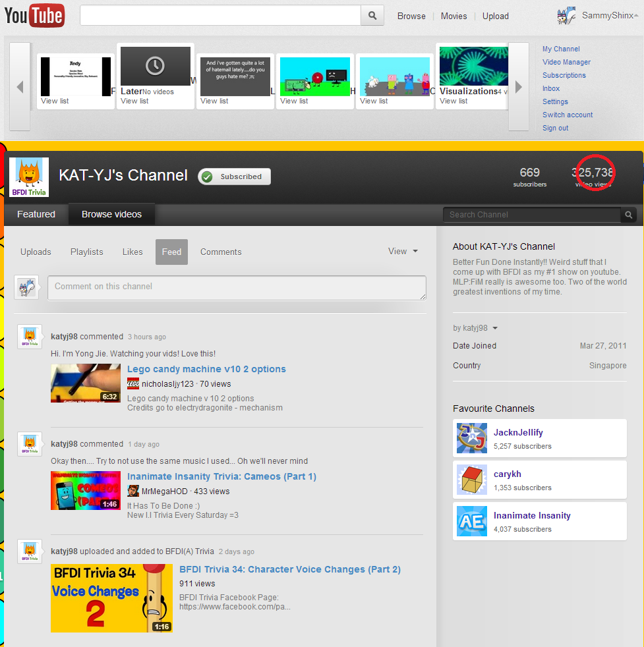Open the account Settings link
Viewport: 644px width, 647px height.
pos(555,101)
